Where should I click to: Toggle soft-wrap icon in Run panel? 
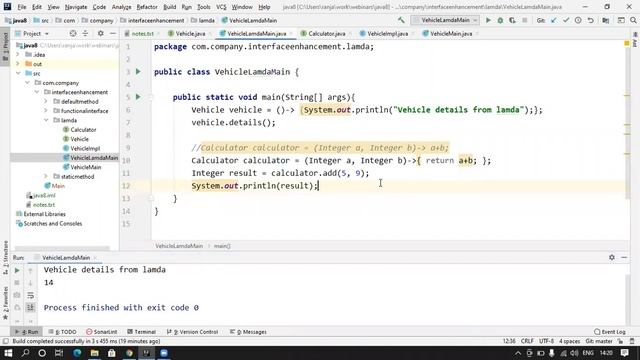(x=31, y=295)
